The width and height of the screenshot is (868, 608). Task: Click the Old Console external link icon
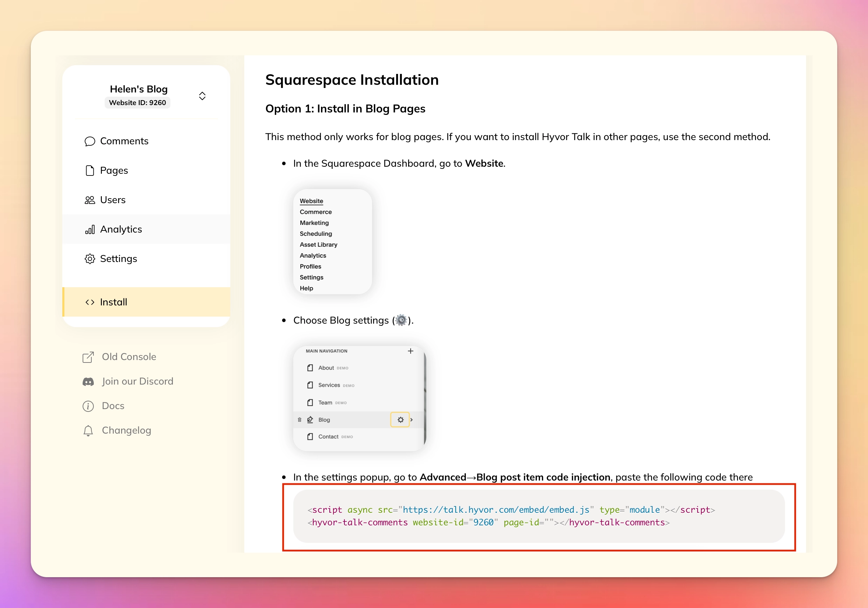coord(88,357)
